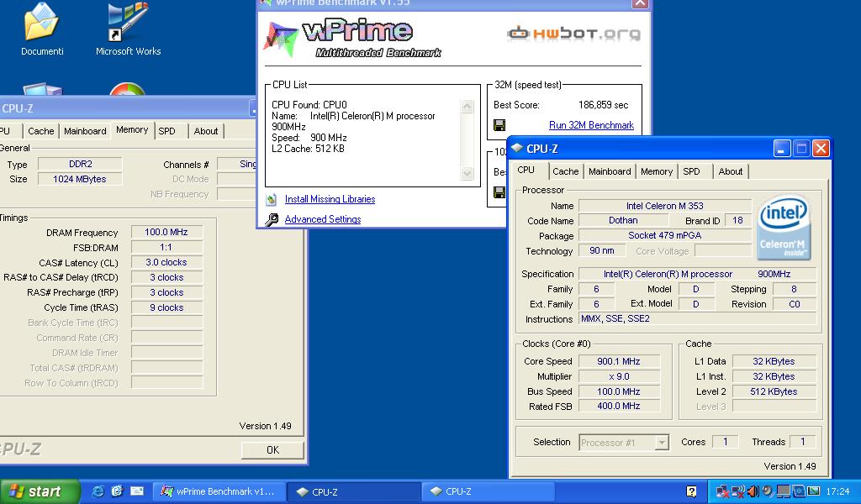Open the hwbot.org logo link in wPrime
The image size is (861, 504).
click(x=573, y=34)
